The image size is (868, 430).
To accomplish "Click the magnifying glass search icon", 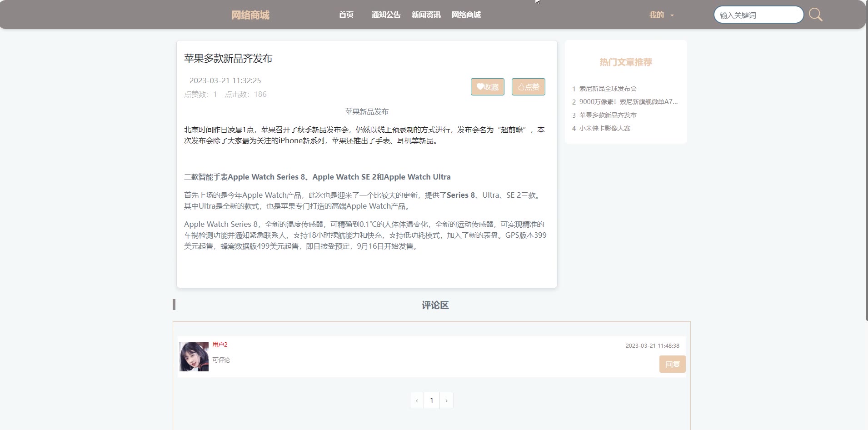I will (x=815, y=15).
